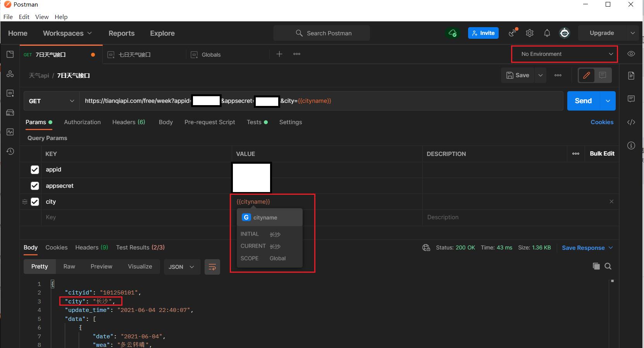Open APIs icon in left sidebar

[x=10, y=74]
